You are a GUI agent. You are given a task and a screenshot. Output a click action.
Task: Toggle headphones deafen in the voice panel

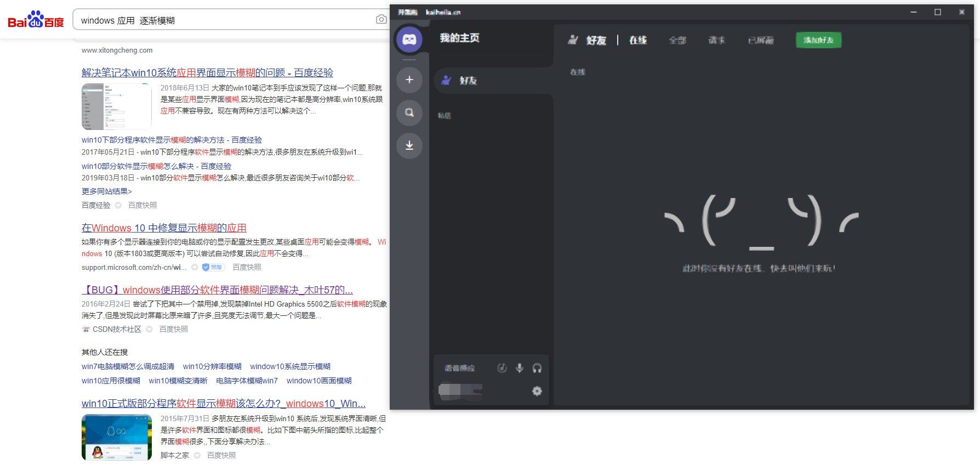pyautogui.click(x=537, y=368)
